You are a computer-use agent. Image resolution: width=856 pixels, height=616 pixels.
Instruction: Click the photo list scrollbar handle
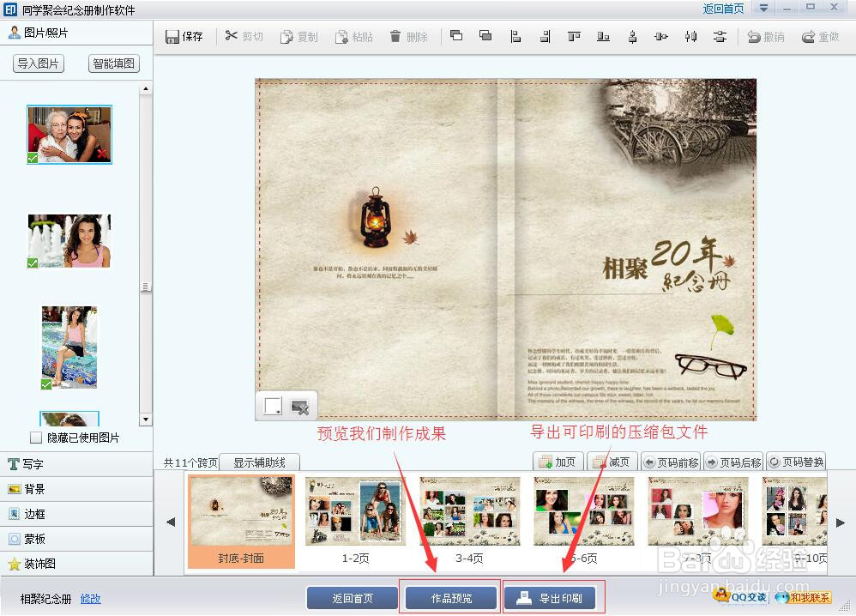point(145,287)
